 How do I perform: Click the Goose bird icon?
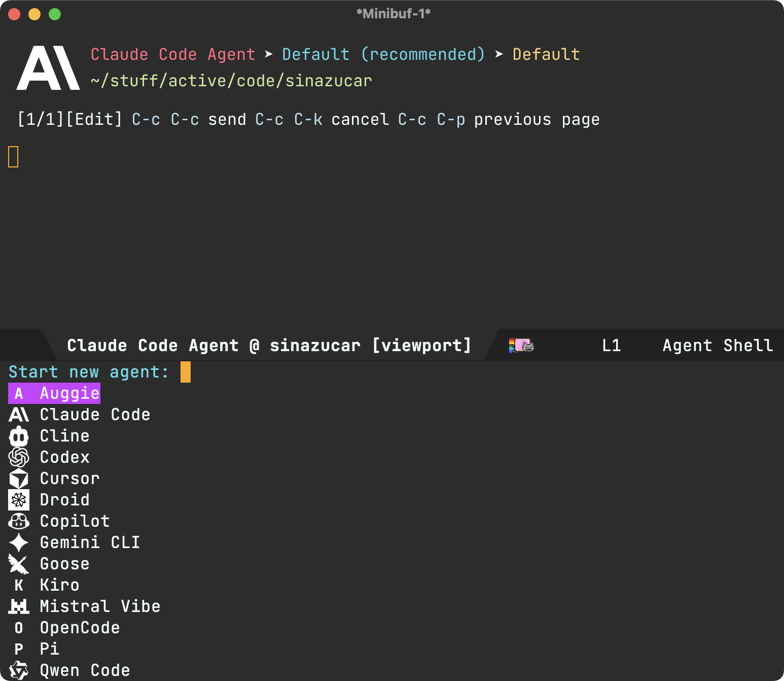point(19,564)
